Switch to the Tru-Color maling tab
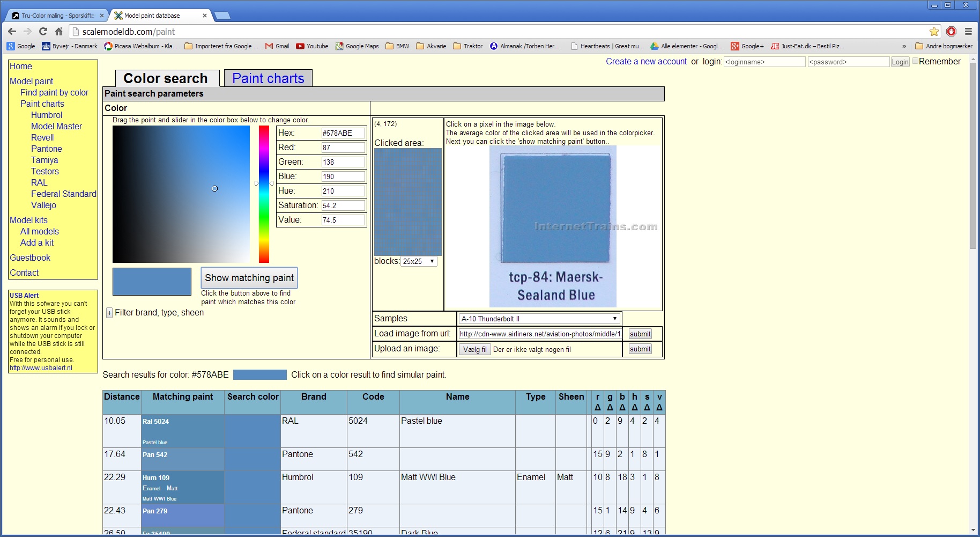 point(58,16)
